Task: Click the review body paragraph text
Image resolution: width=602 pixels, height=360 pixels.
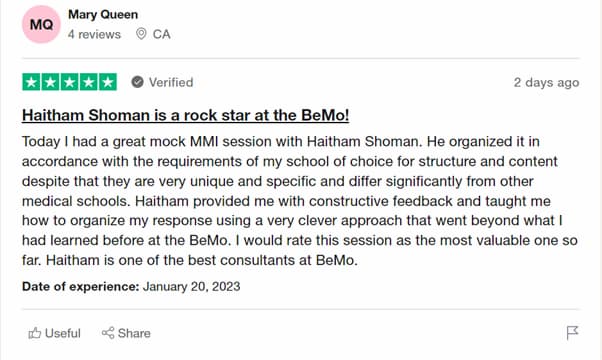Action: click(300, 201)
